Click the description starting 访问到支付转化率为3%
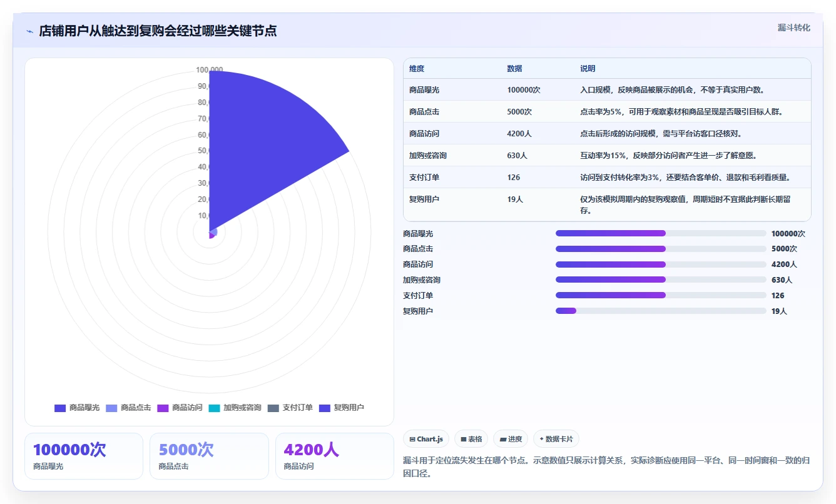Viewport: 836px width, 504px height. coord(685,178)
